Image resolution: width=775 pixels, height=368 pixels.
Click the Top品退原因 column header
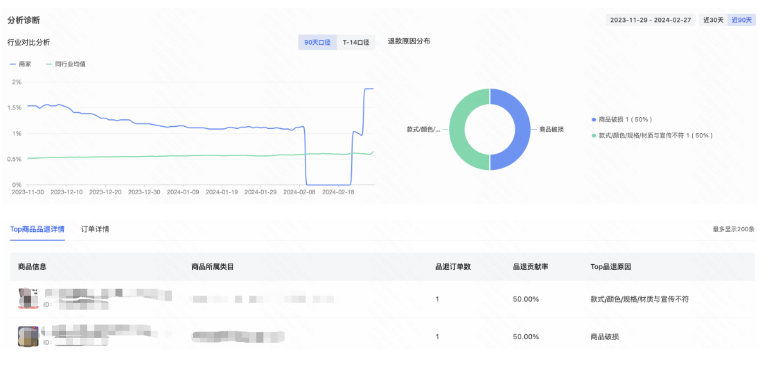[610, 267]
